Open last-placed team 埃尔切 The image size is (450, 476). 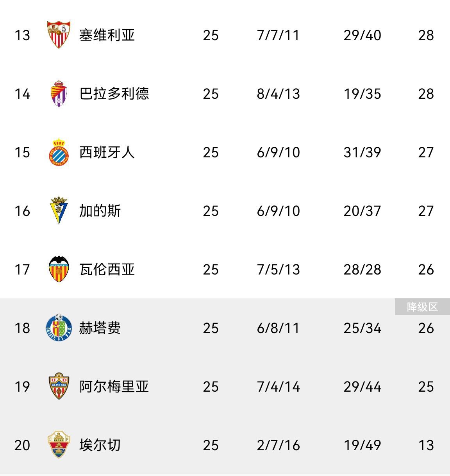point(100,445)
